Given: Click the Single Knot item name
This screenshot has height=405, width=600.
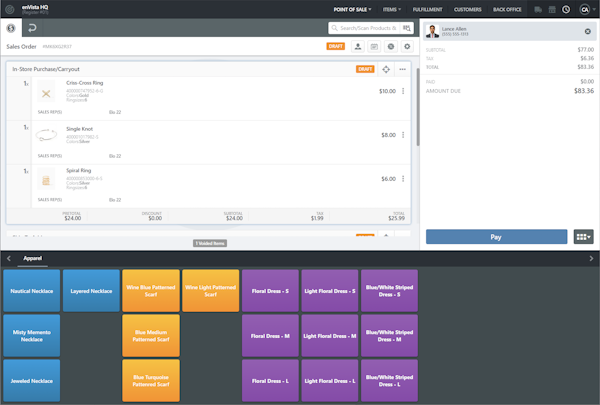Looking at the screenshot, I should point(80,129).
